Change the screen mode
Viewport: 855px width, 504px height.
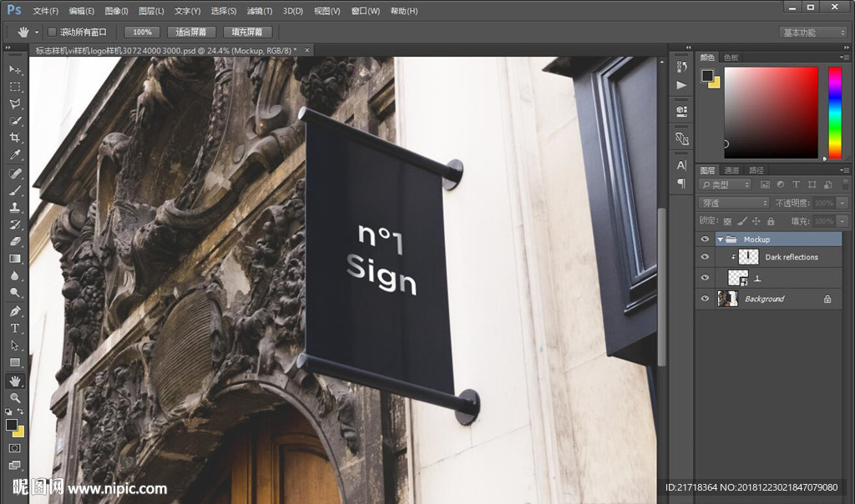coord(15,466)
